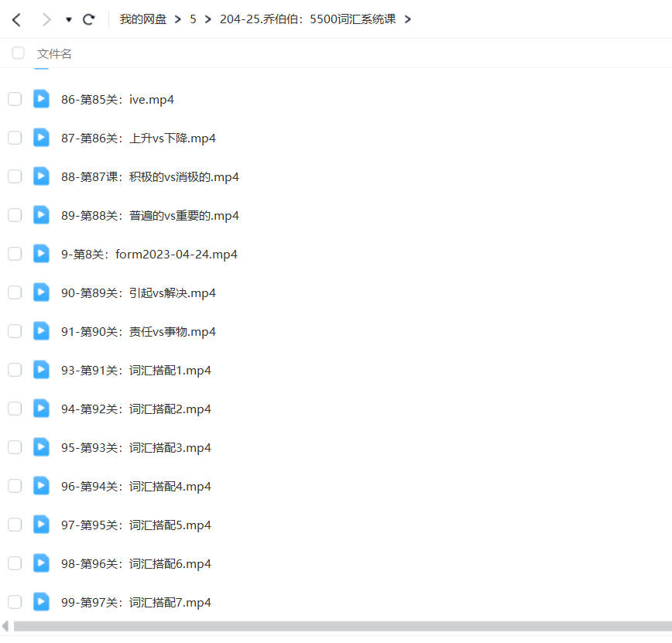Check the box for 99-第97关：词汇搭配7.mp4
The height and width of the screenshot is (643, 672).
point(15,602)
